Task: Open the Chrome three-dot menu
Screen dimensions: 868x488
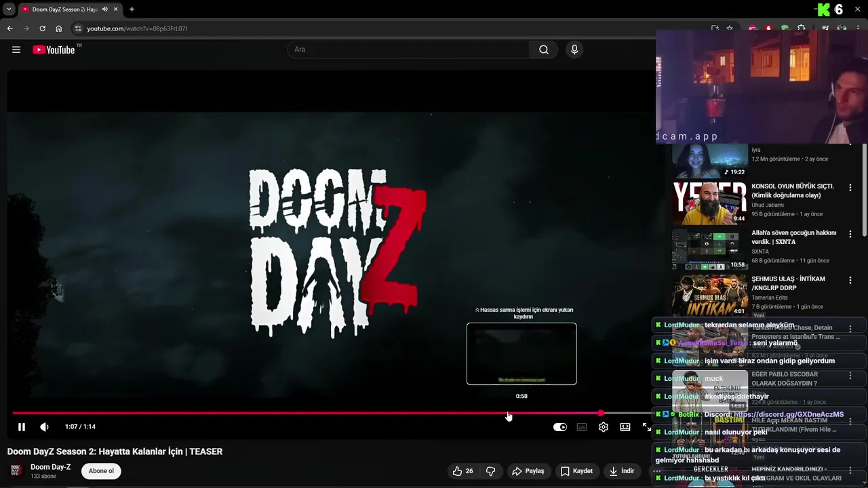Action: tap(859, 28)
